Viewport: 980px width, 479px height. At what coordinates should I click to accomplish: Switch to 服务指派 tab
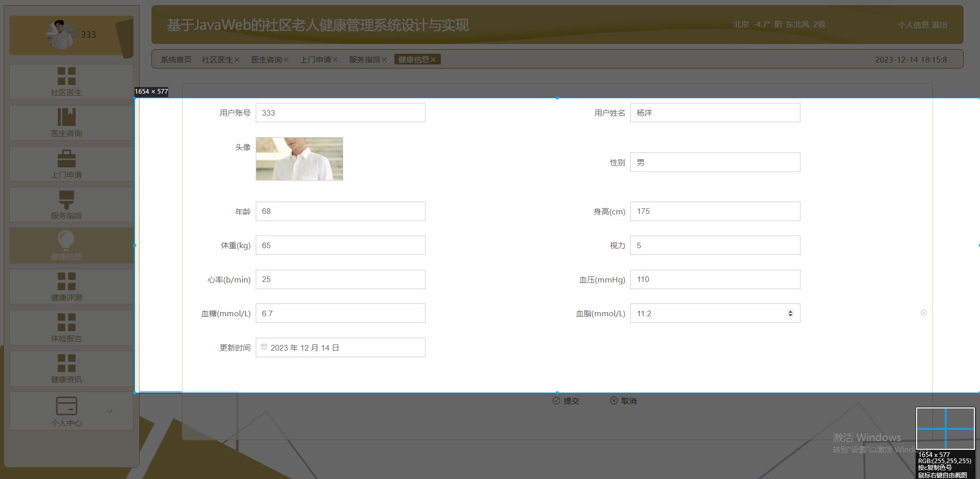point(365,60)
